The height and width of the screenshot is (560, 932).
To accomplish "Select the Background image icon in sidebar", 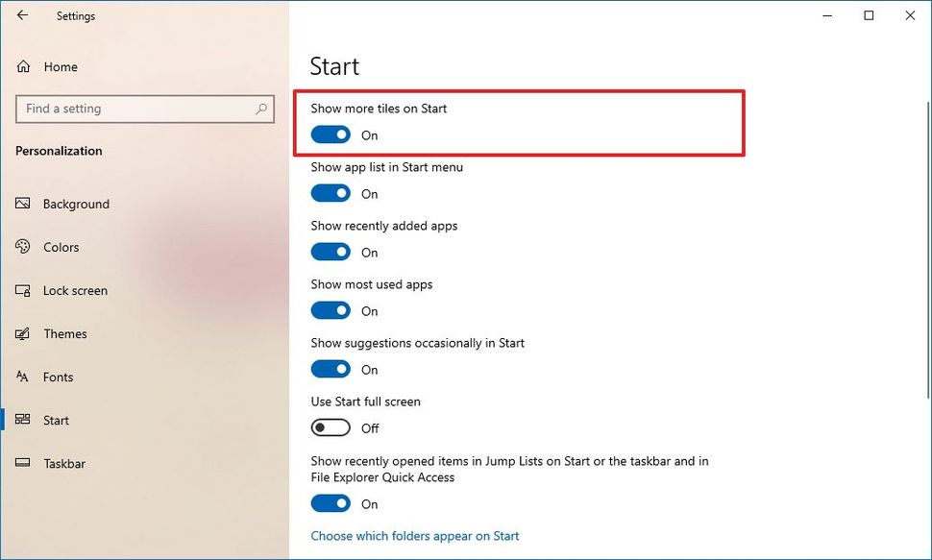I will click(x=23, y=204).
